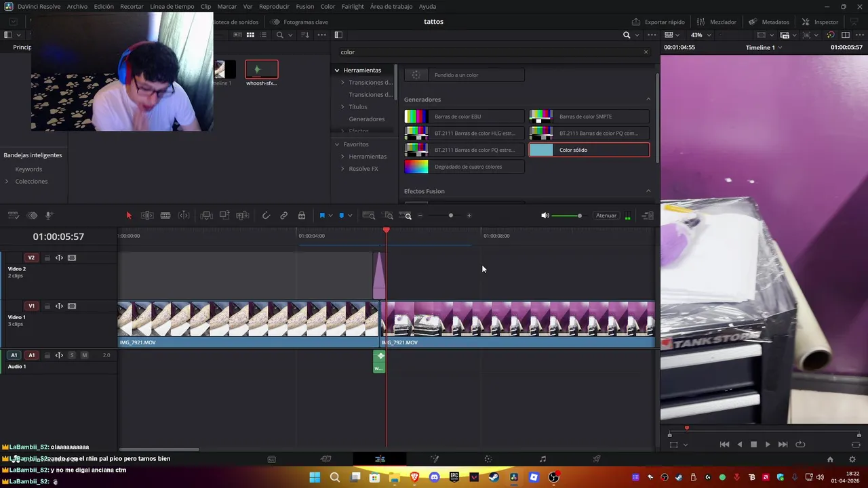This screenshot has height=488, width=868.
Task: Open Discord from the Windows taskbar
Action: 434,477
